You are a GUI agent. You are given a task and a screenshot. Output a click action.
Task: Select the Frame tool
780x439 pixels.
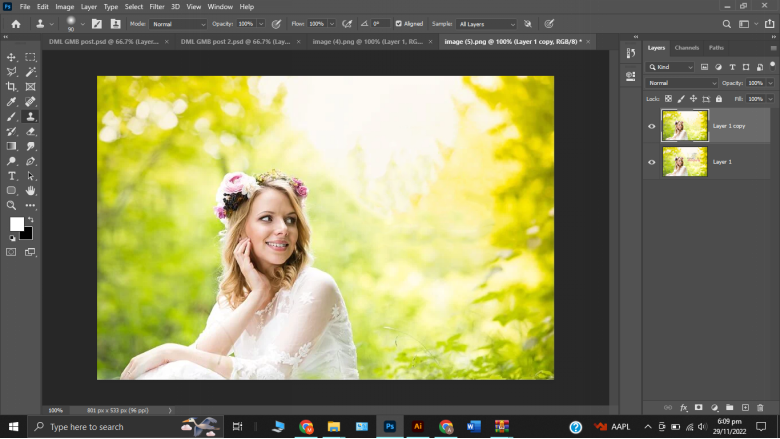pyautogui.click(x=30, y=87)
